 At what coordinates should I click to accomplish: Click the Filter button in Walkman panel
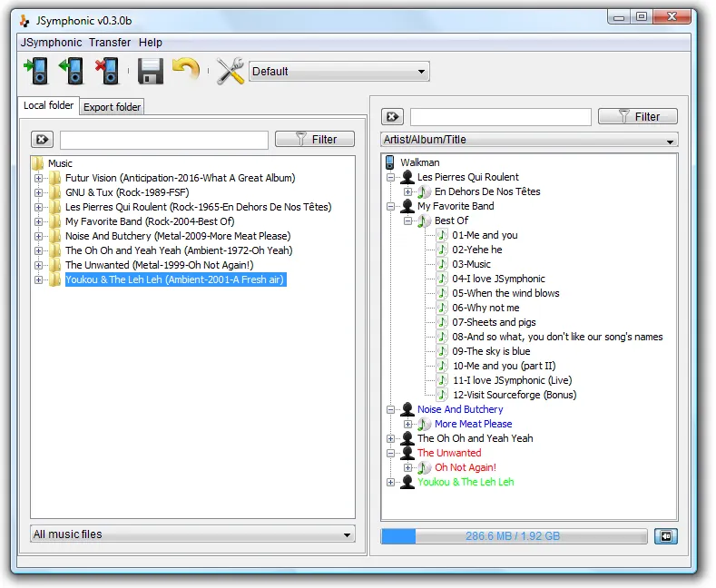[x=637, y=116]
